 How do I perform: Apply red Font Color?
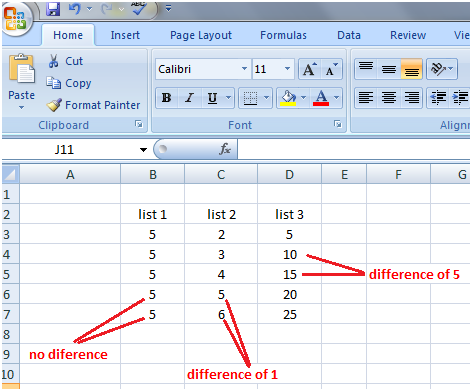(321, 98)
